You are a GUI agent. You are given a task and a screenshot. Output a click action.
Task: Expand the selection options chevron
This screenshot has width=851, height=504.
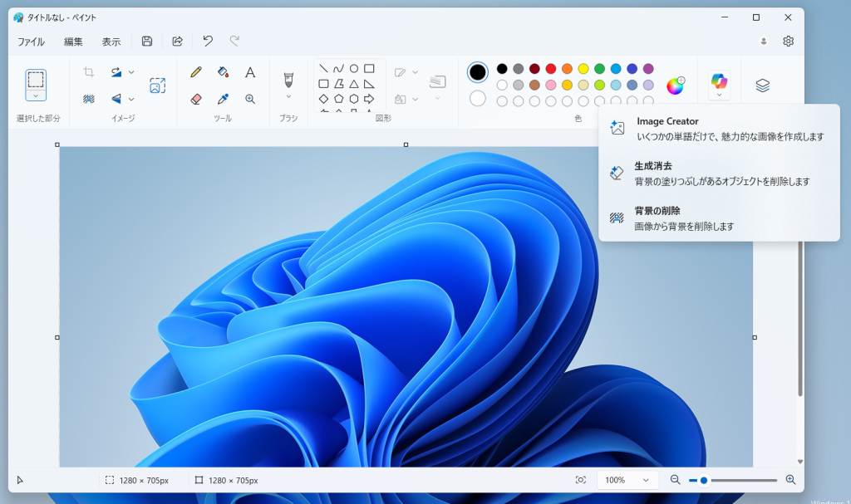[x=36, y=95]
